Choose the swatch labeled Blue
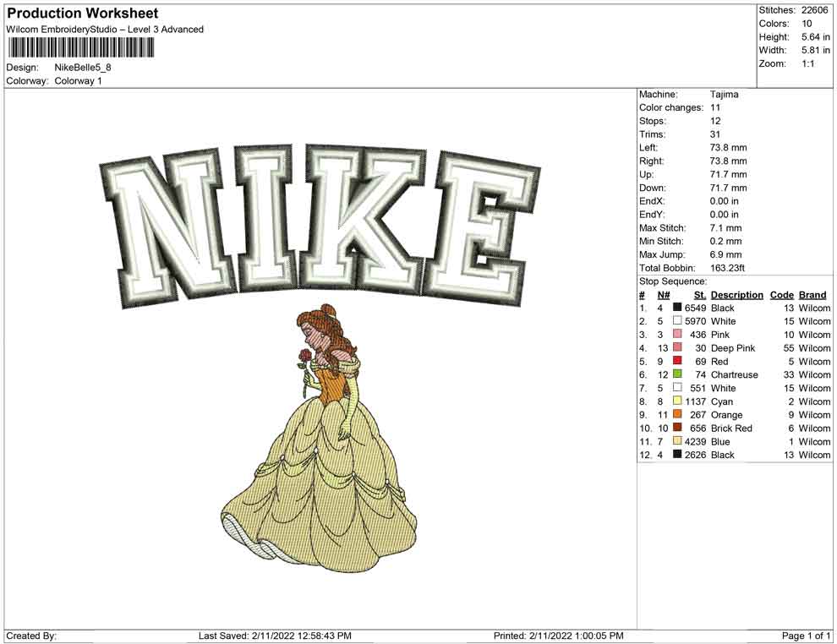Image resolution: width=837 pixels, height=644 pixels. (x=677, y=440)
